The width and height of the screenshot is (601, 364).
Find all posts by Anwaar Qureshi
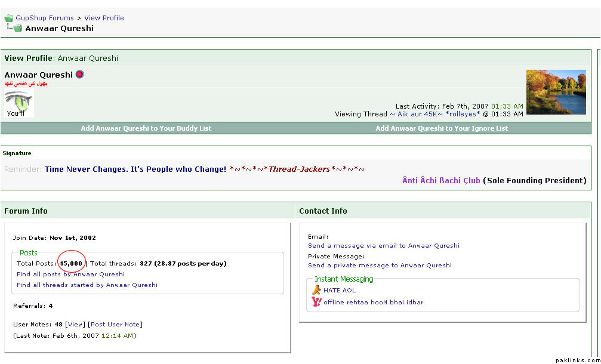pos(70,274)
